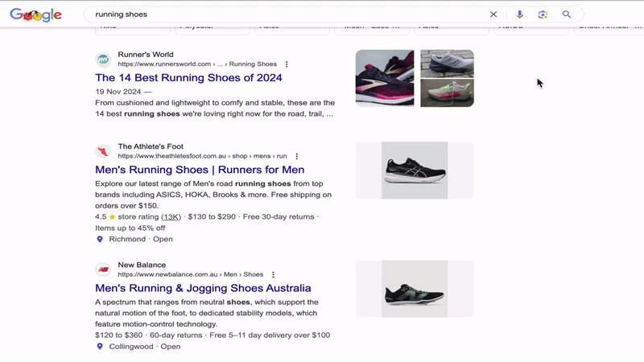The image size is (644, 362).
Task: Click the newbalance.com.au URL breadcrumb
Action: click(190, 274)
